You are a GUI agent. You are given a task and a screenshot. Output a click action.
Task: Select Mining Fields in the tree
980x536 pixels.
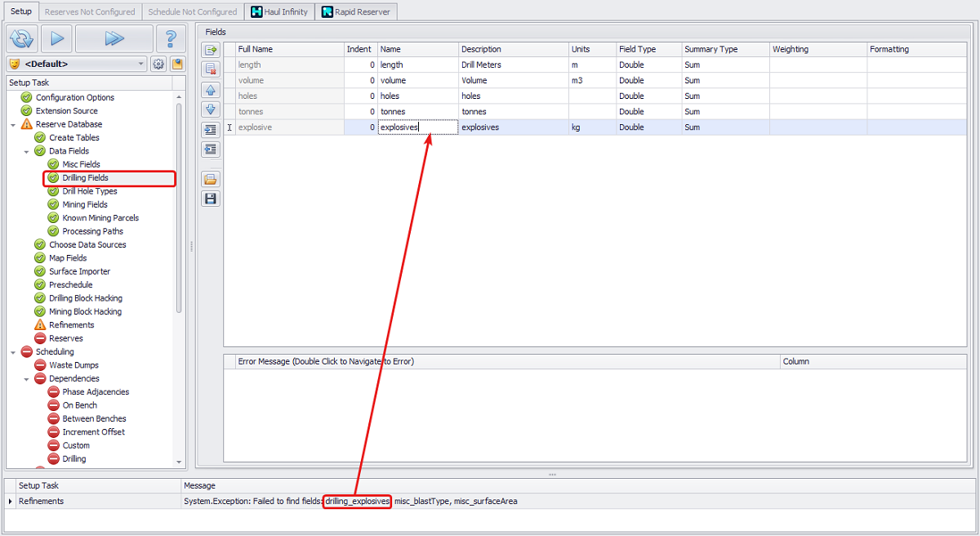pyautogui.click(x=85, y=204)
